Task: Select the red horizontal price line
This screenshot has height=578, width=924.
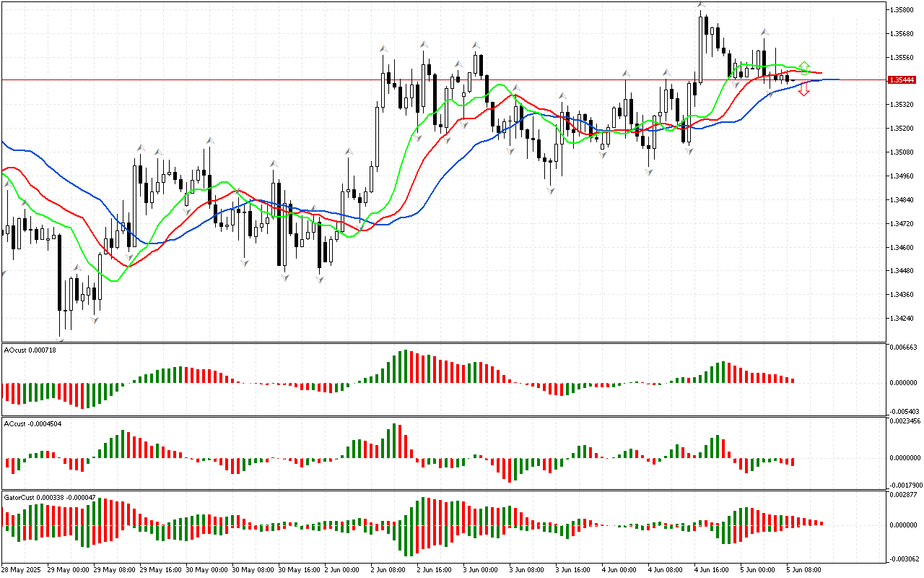Action: pyautogui.click(x=289, y=79)
